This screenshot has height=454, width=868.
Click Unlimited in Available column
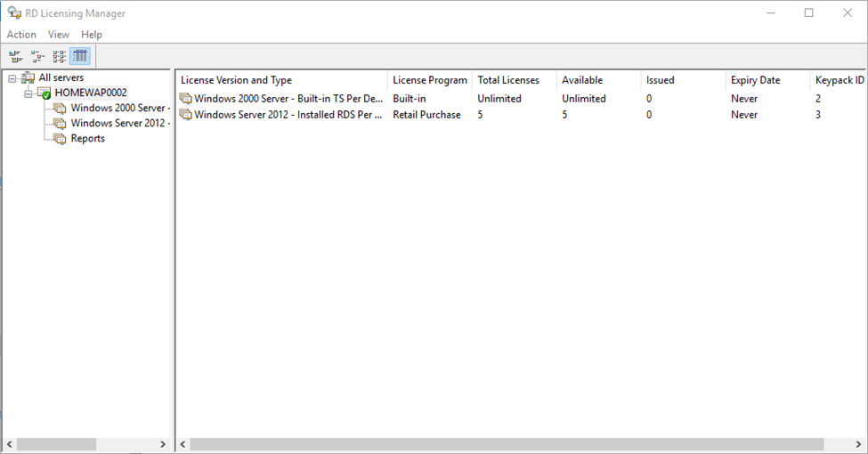click(x=583, y=99)
